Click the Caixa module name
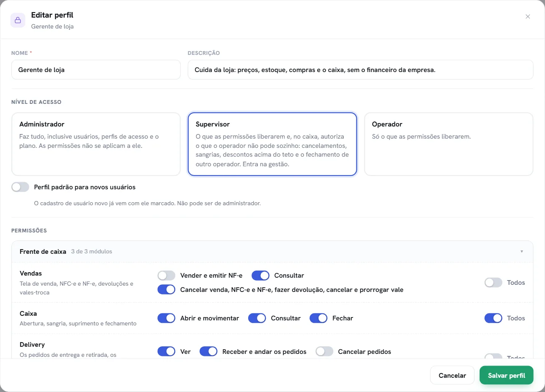The image size is (545, 392). (28, 314)
